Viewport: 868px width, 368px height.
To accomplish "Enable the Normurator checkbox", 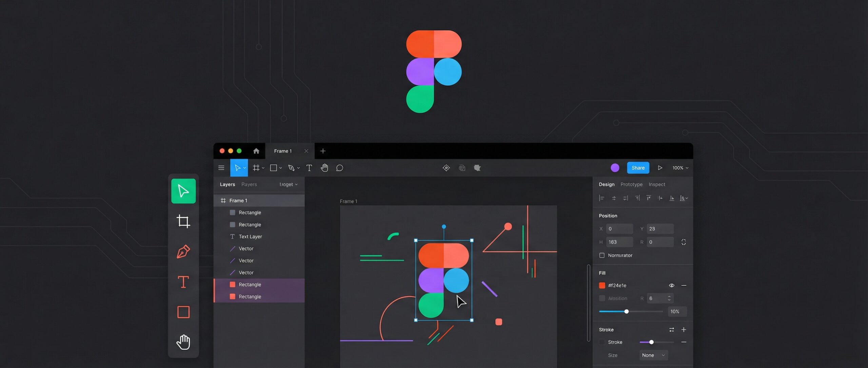I will point(602,255).
